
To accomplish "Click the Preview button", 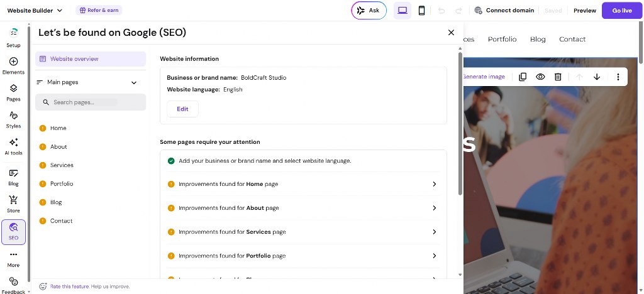I will [x=584, y=11].
